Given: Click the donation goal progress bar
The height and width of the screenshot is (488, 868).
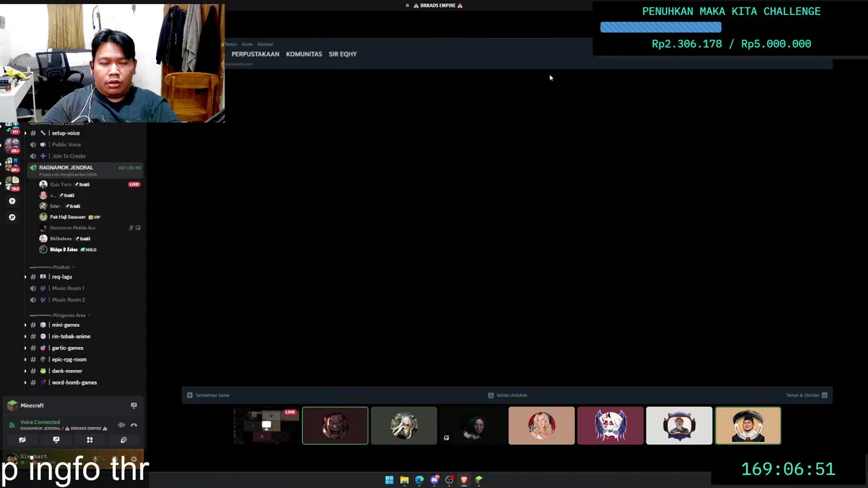Looking at the screenshot, I should click(x=660, y=27).
